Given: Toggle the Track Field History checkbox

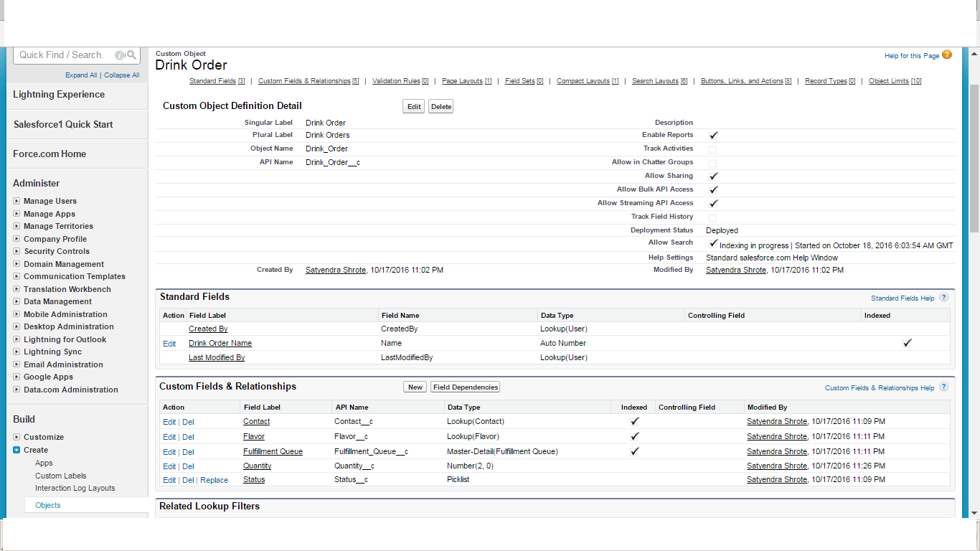Looking at the screenshot, I should (712, 217).
